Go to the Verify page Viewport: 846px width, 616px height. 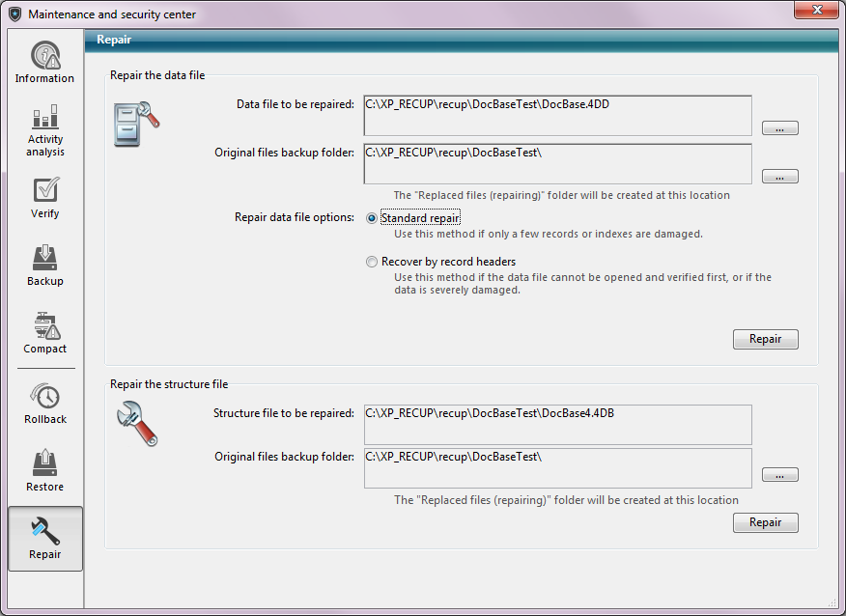tap(45, 197)
